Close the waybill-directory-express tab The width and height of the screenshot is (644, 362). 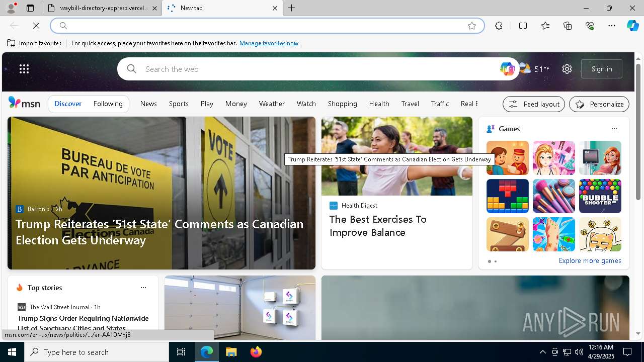pyautogui.click(x=154, y=8)
